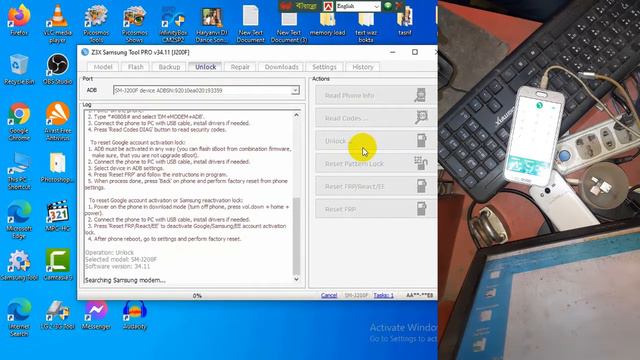Switch to the Flash tab
The height and width of the screenshot is (360, 640).
[x=136, y=67]
